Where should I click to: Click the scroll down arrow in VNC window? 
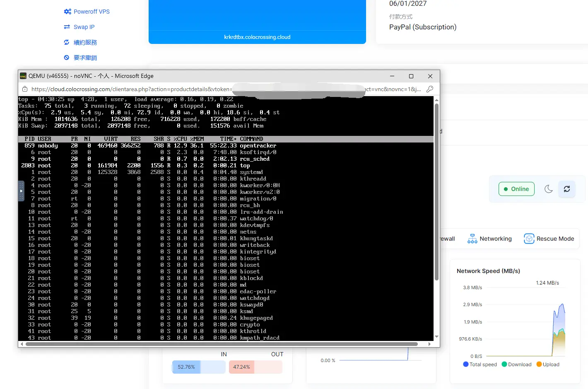[436, 337]
